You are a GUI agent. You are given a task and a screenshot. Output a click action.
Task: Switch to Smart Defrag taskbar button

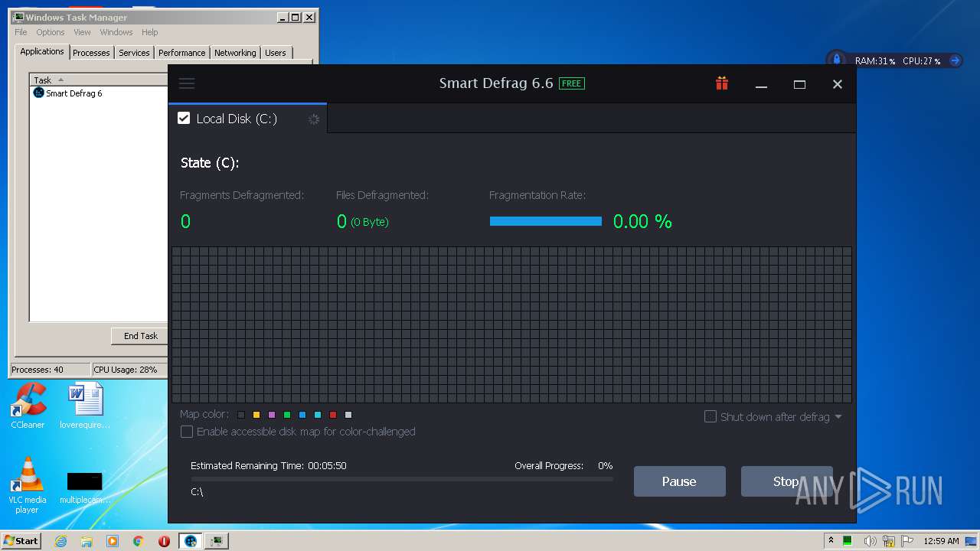191,541
